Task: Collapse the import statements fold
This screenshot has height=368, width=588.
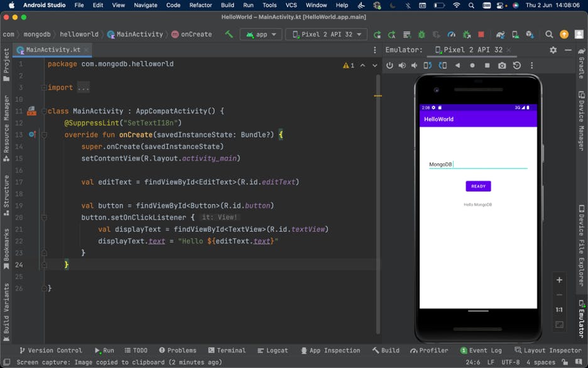Action: (44, 88)
